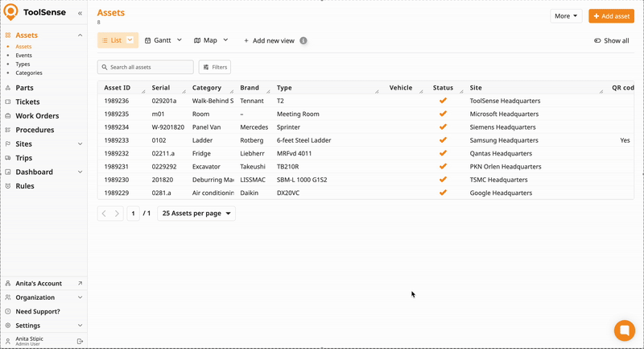This screenshot has width=644, height=349.
Task: Toggle status checkmark for Google Headquarters asset
Action: coord(443,193)
